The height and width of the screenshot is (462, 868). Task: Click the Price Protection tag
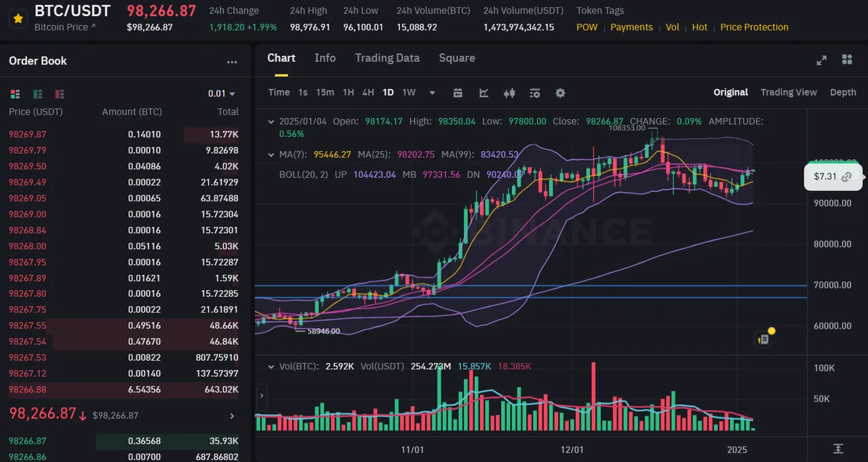tap(754, 27)
